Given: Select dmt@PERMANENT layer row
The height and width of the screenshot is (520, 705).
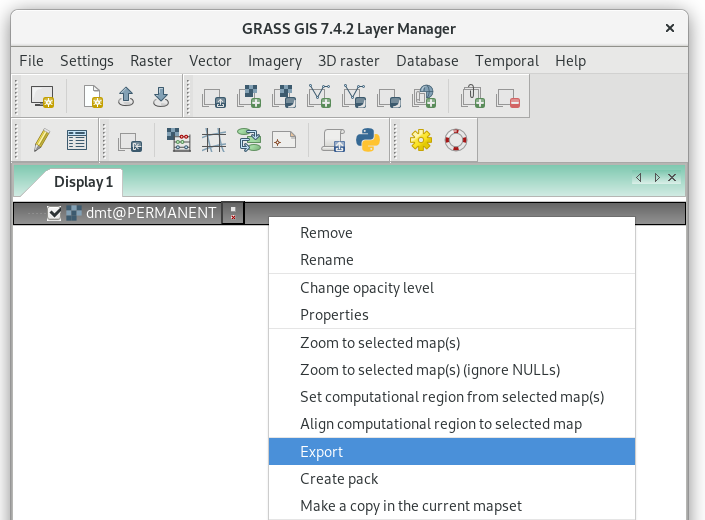Looking at the screenshot, I should tap(349, 213).
